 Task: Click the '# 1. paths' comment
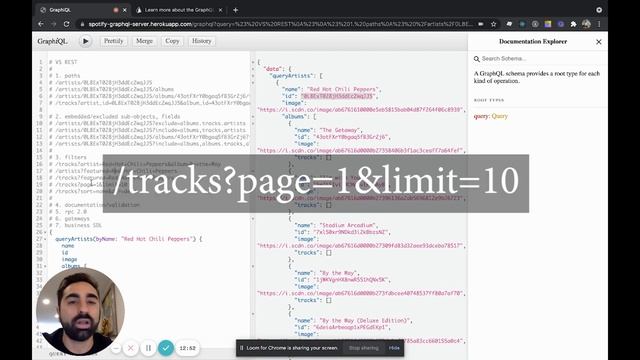tap(64, 76)
